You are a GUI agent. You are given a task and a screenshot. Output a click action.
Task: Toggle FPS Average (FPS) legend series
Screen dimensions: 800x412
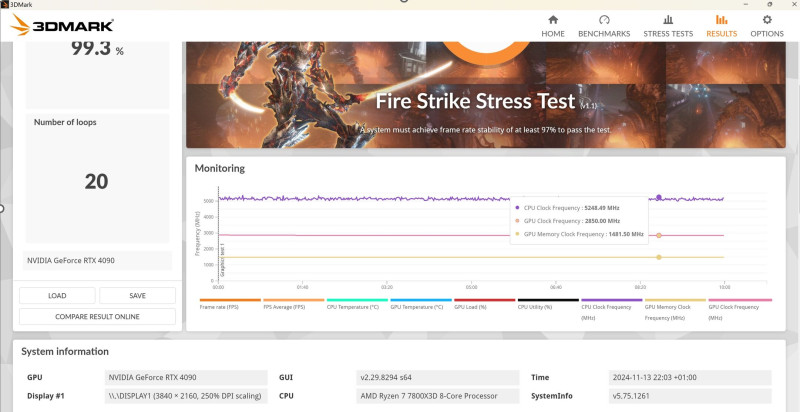pos(293,304)
